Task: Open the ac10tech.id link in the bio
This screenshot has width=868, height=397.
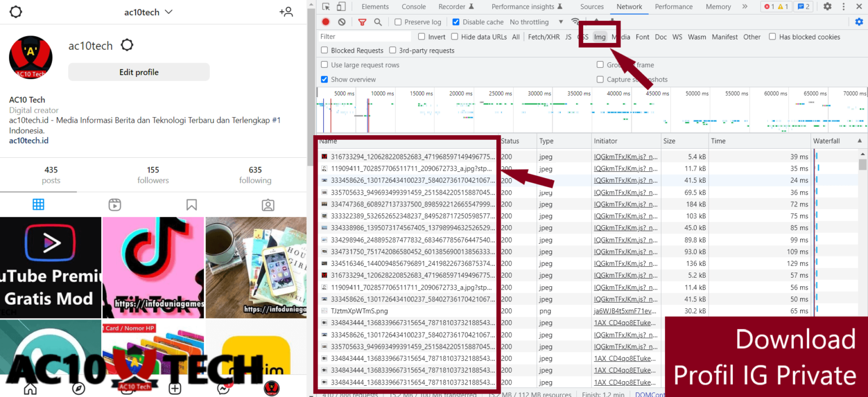Action: pos(28,140)
